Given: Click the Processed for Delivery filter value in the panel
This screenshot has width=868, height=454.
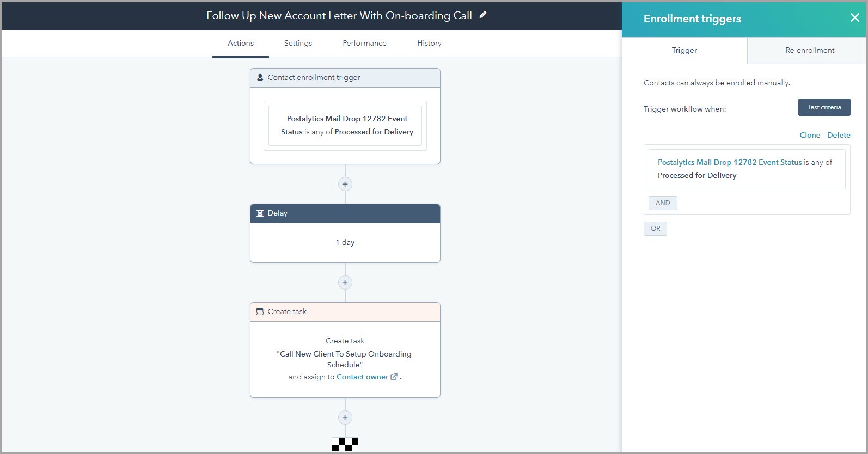Looking at the screenshot, I should tap(697, 175).
